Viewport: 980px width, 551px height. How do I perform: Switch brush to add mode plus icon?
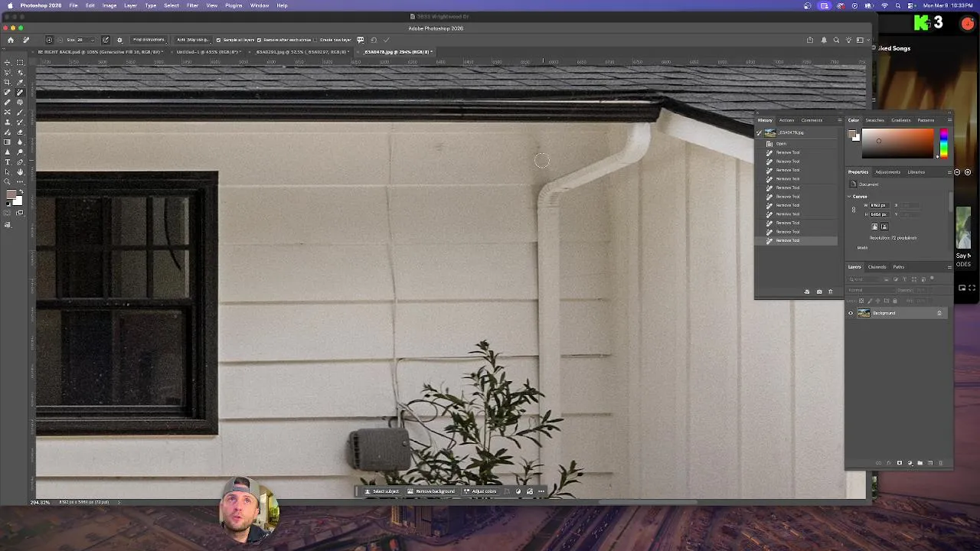tap(49, 40)
